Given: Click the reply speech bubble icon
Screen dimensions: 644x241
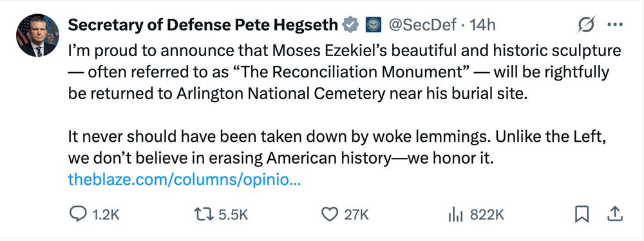Looking at the screenshot, I should 79,215.
